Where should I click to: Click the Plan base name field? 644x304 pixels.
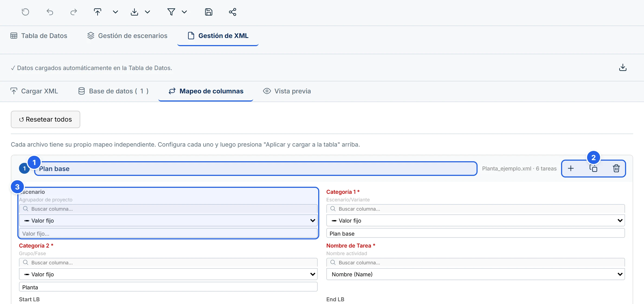256,169
